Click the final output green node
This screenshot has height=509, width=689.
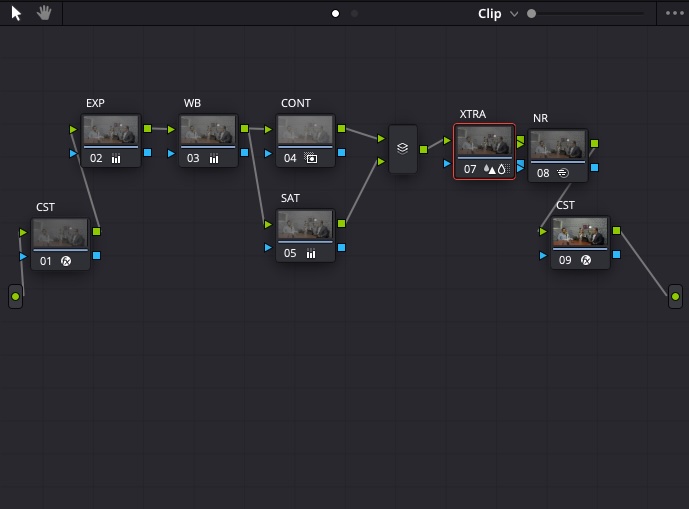[x=675, y=296]
